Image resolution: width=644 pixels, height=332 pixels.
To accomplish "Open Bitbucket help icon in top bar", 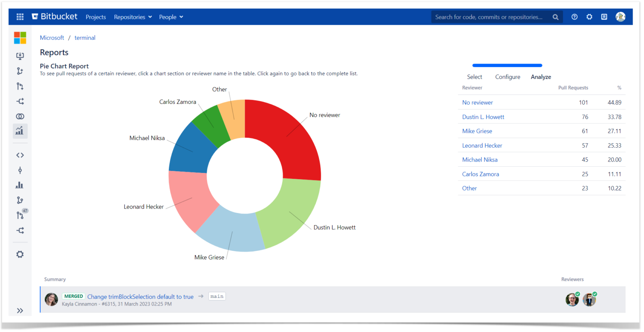I will tap(574, 17).
